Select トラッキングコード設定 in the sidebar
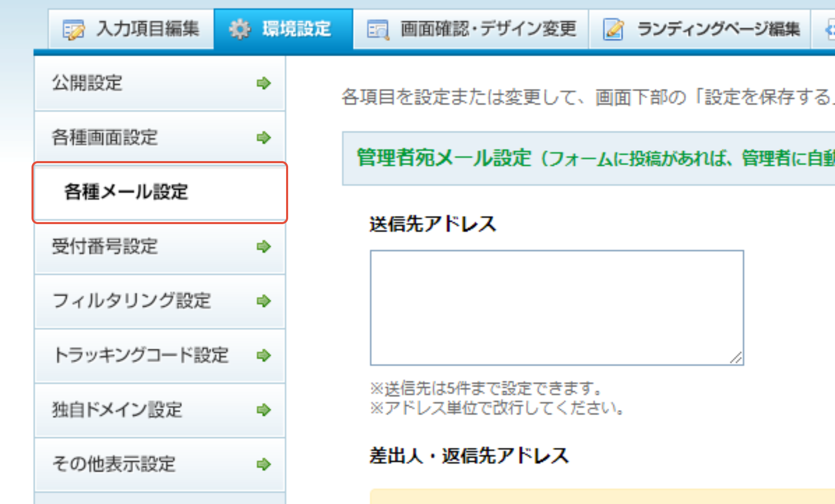 [160, 355]
